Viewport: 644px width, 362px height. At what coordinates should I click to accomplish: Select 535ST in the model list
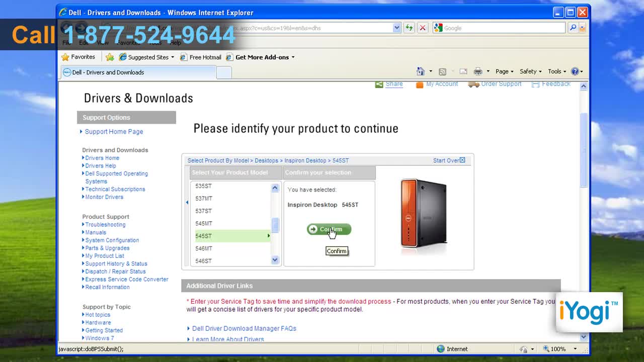203,186
